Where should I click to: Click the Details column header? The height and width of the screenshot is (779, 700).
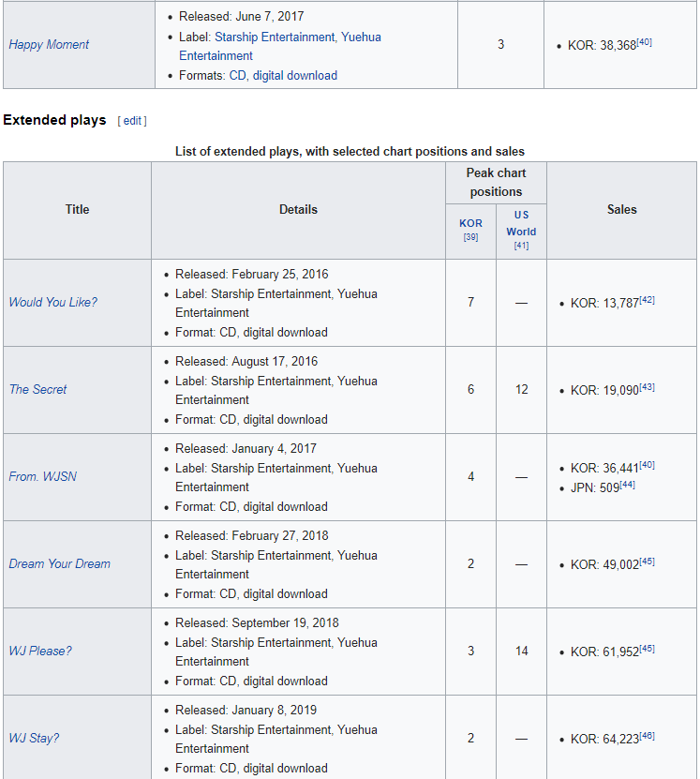coord(298,210)
